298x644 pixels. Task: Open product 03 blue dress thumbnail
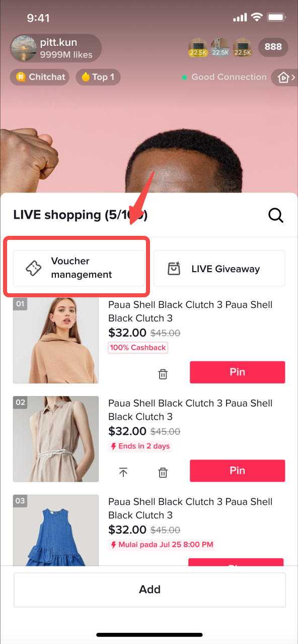tap(56, 530)
